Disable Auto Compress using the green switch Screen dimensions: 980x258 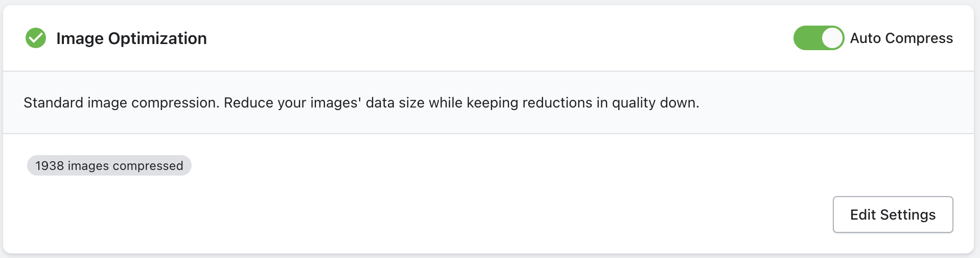tap(819, 38)
